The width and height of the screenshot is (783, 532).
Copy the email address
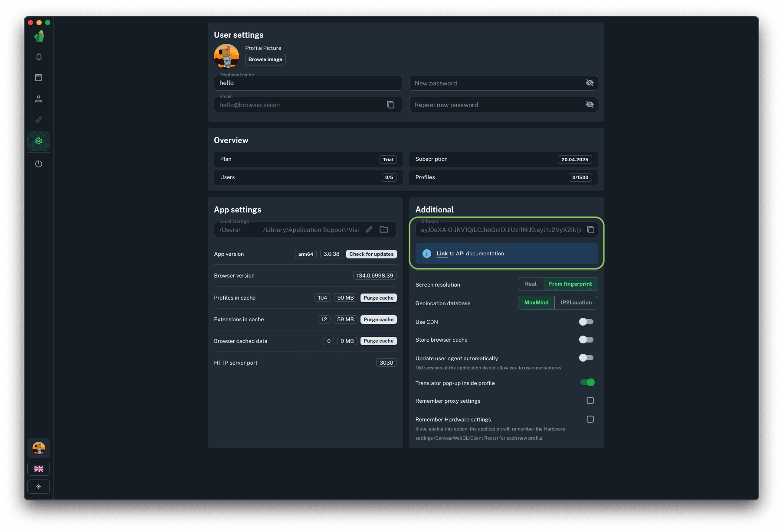point(390,105)
